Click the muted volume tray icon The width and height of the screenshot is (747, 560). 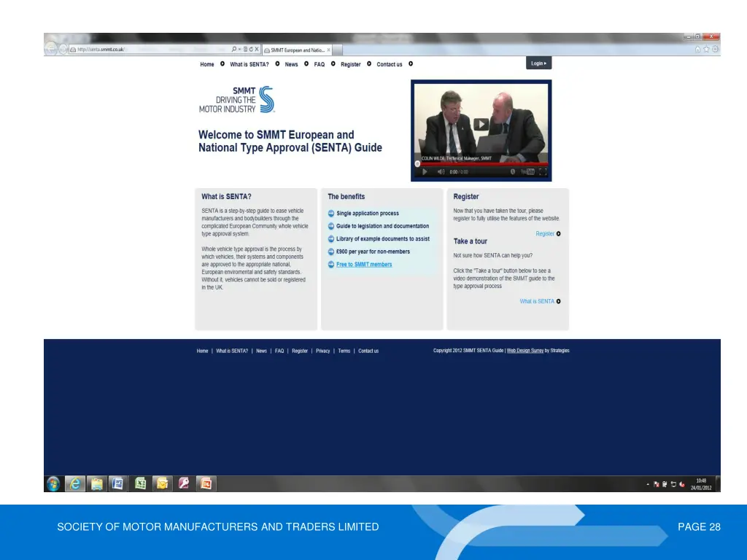[x=682, y=484]
